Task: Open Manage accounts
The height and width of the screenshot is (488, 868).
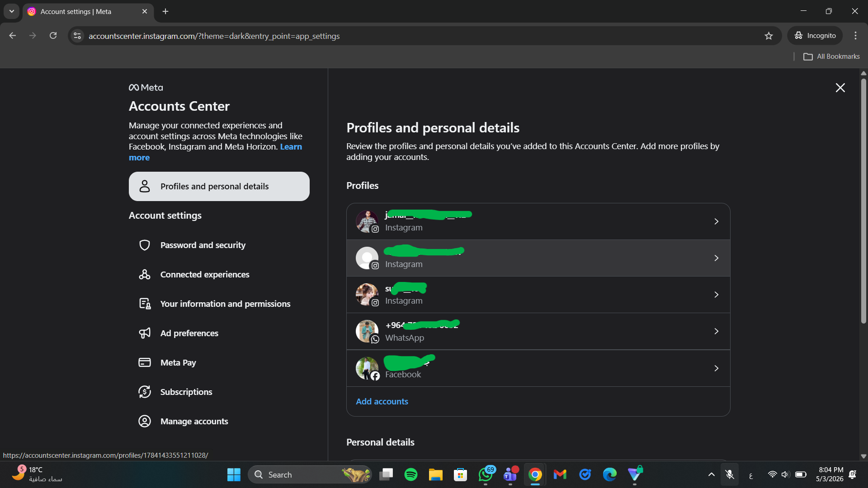Action: [219, 421]
